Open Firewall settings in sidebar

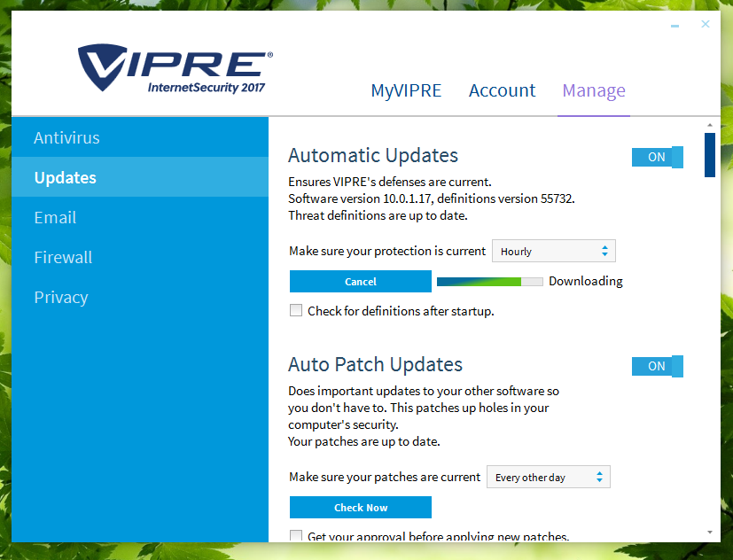(x=63, y=258)
